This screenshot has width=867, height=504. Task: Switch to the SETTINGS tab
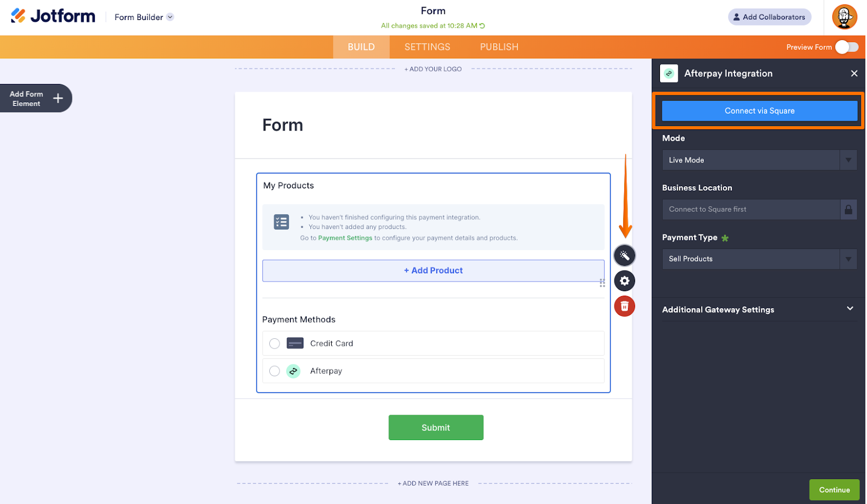click(428, 47)
